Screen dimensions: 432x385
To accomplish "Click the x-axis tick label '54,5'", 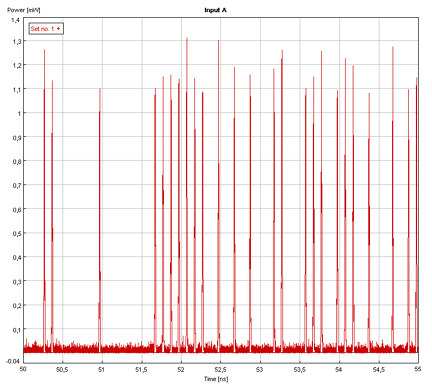I will (378, 369).
